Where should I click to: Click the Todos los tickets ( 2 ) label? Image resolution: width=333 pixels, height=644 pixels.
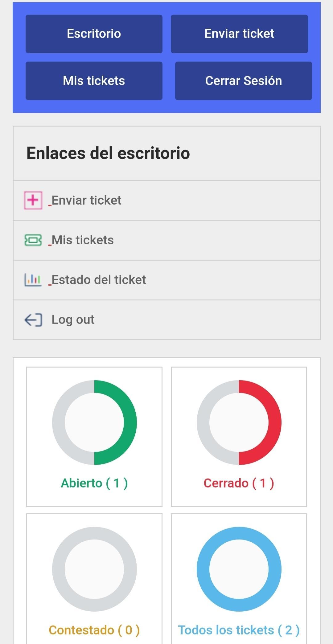coord(239,630)
